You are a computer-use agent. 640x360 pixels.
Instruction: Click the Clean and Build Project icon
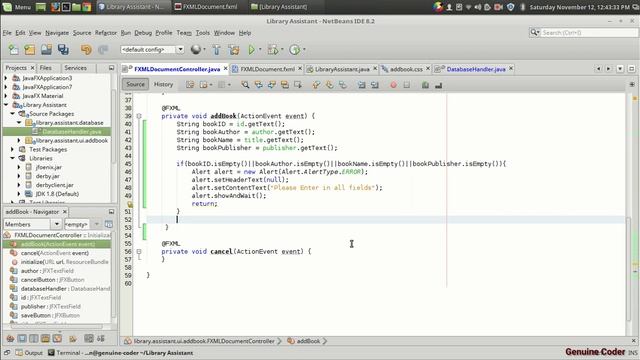point(234,50)
